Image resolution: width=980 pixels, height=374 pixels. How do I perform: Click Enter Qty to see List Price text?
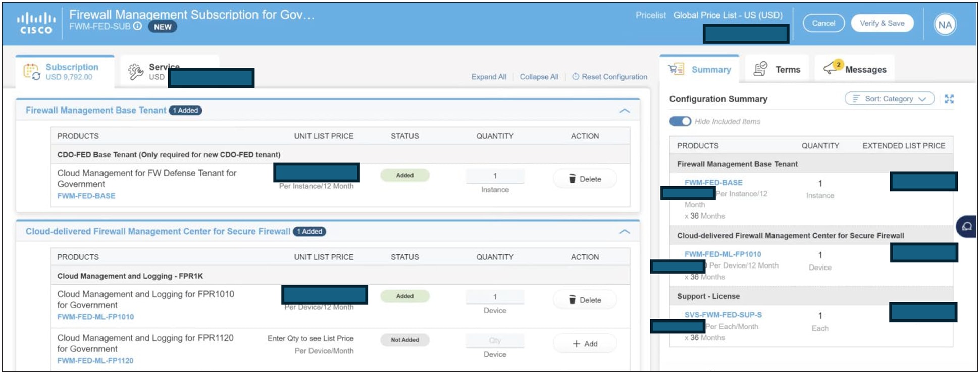click(x=311, y=338)
